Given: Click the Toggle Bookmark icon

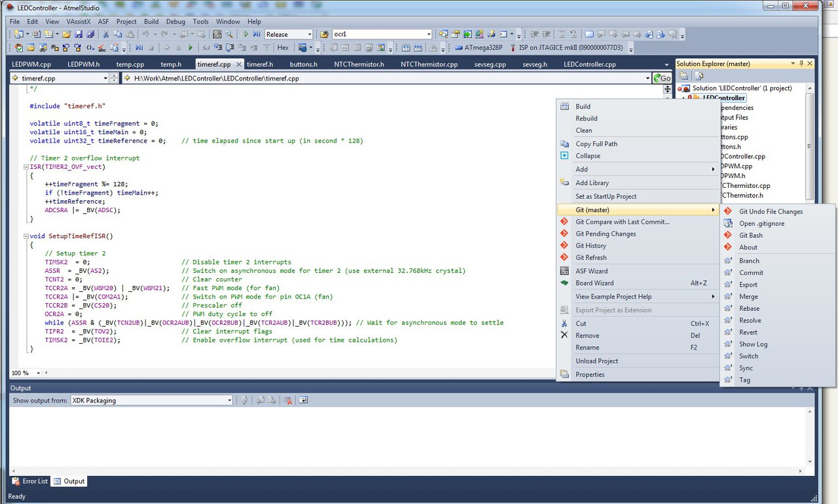Looking at the screenshot, I should 589,34.
